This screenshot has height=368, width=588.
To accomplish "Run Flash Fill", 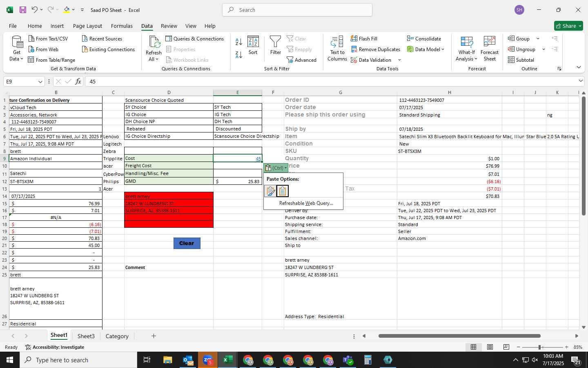I will pos(364,38).
